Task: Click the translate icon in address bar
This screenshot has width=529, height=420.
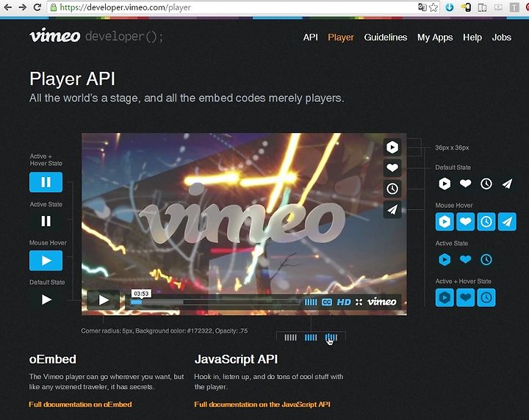Action: 422,7
